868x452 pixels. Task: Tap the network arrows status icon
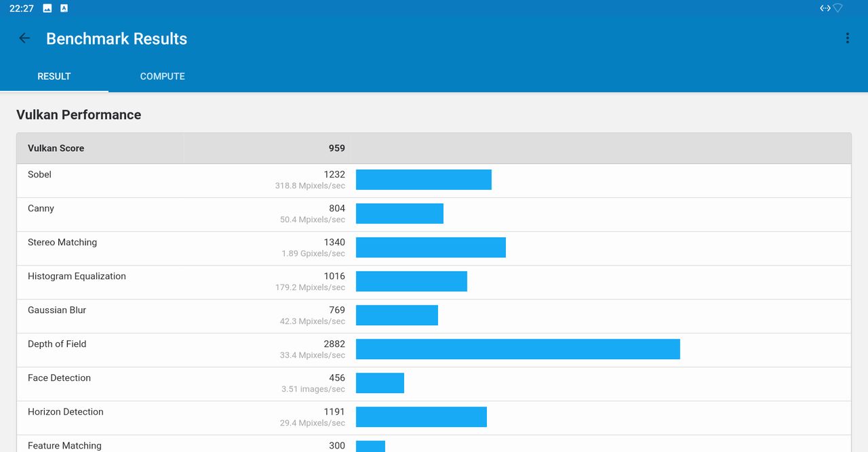pyautogui.click(x=825, y=8)
